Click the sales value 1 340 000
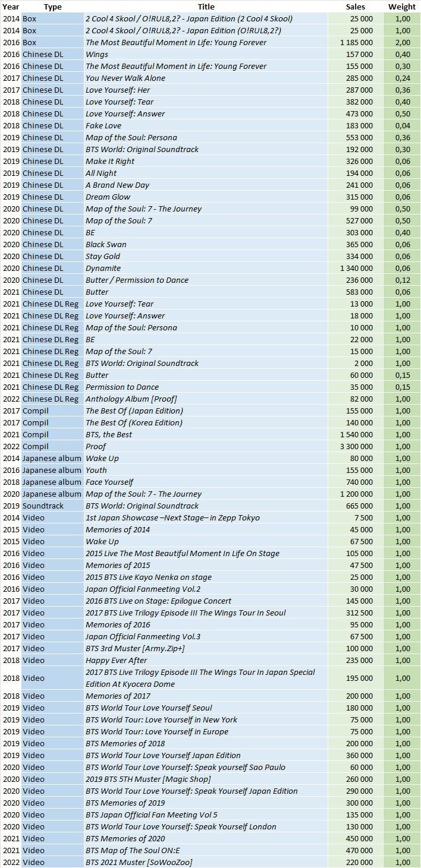421x868 pixels. coord(357,268)
